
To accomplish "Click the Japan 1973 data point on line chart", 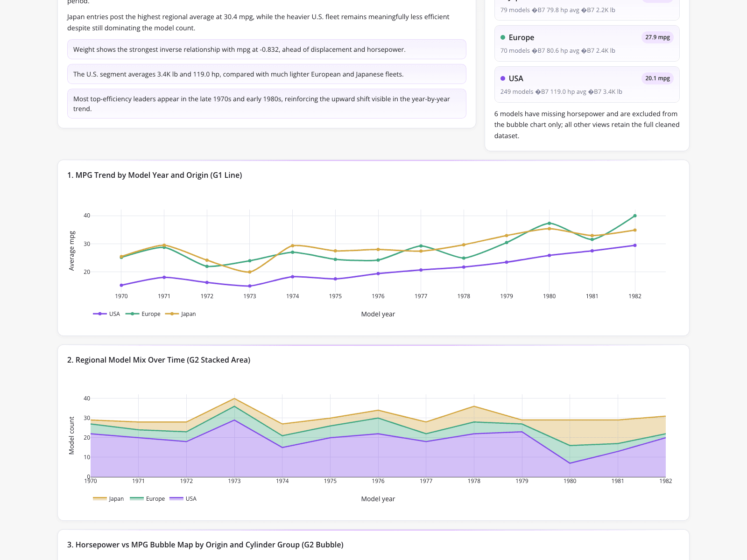I will 250,272.
